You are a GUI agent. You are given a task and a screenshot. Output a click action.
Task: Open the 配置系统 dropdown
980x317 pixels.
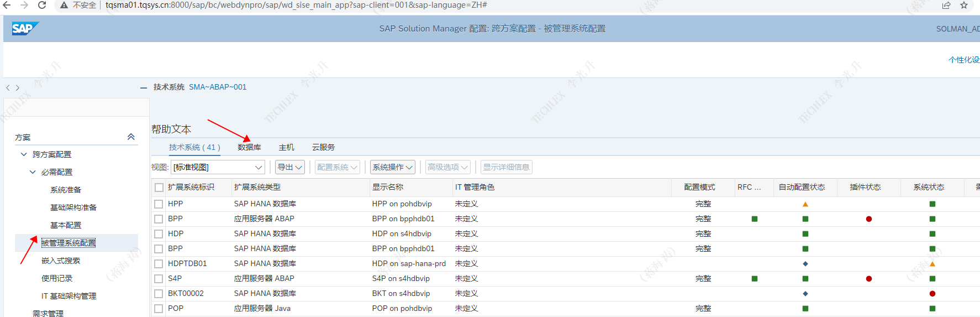[x=337, y=167]
